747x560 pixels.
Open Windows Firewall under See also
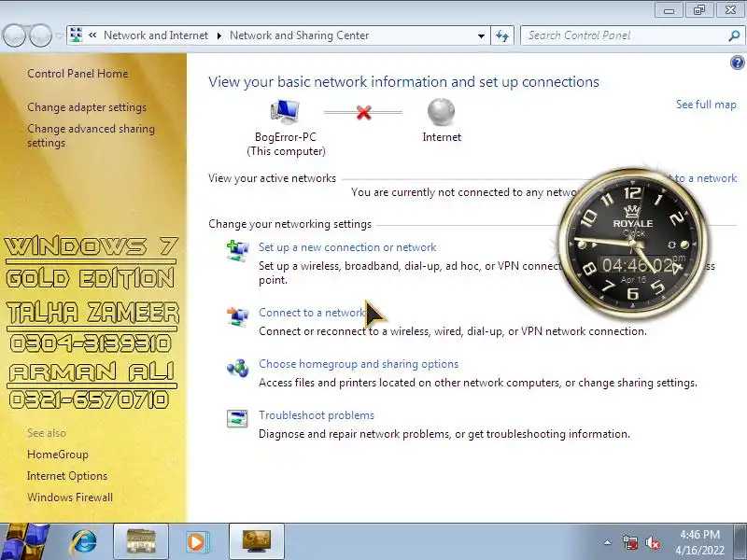(x=70, y=497)
